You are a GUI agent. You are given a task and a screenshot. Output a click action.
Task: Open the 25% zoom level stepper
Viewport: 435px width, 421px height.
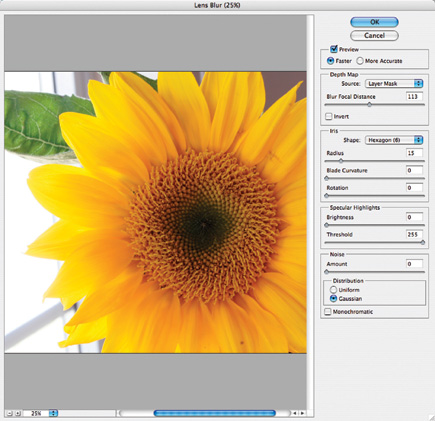53,413
